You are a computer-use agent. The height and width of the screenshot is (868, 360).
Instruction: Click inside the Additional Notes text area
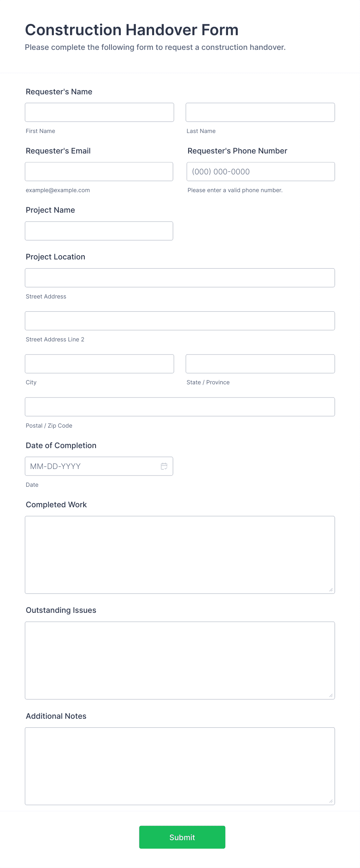(180, 766)
